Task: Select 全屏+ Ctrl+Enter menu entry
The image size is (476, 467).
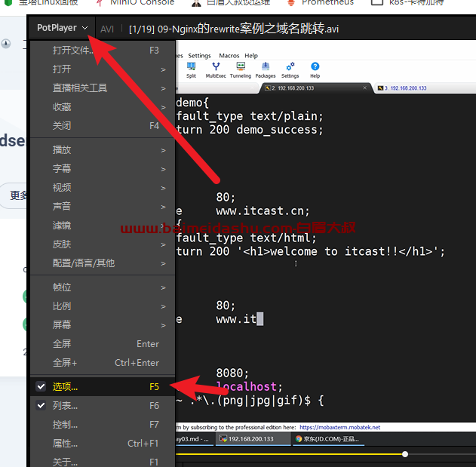Action: [x=103, y=363]
